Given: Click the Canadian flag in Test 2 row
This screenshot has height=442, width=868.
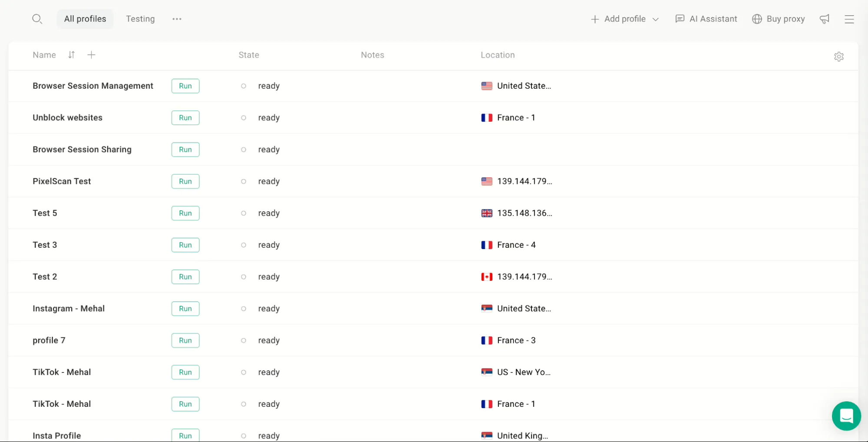Looking at the screenshot, I should (x=487, y=277).
